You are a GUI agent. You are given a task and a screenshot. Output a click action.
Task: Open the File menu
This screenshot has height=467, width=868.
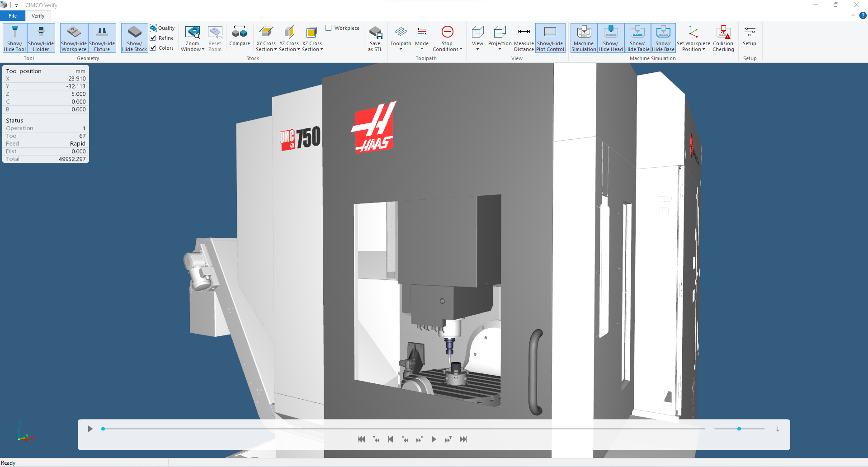pyautogui.click(x=13, y=16)
